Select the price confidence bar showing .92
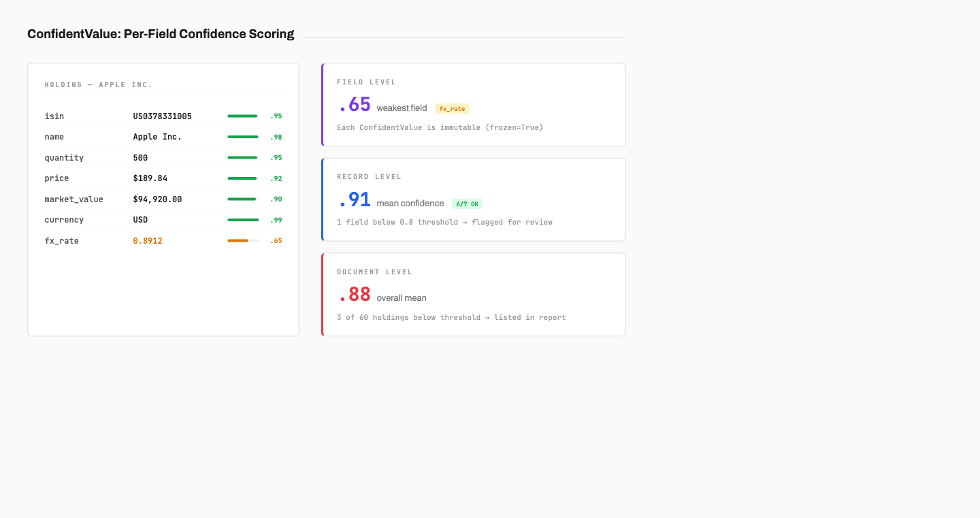 click(x=242, y=178)
